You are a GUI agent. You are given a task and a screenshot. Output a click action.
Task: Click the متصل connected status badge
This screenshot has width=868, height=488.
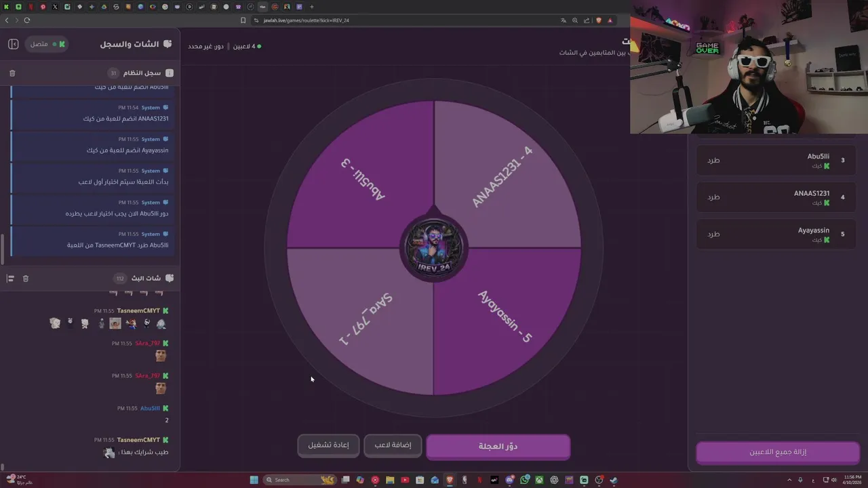point(47,44)
